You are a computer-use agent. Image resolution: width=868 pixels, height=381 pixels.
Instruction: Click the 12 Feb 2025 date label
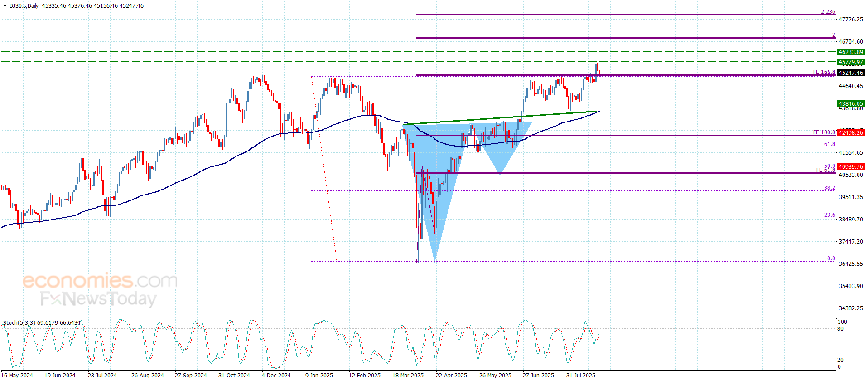pyautogui.click(x=365, y=376)
